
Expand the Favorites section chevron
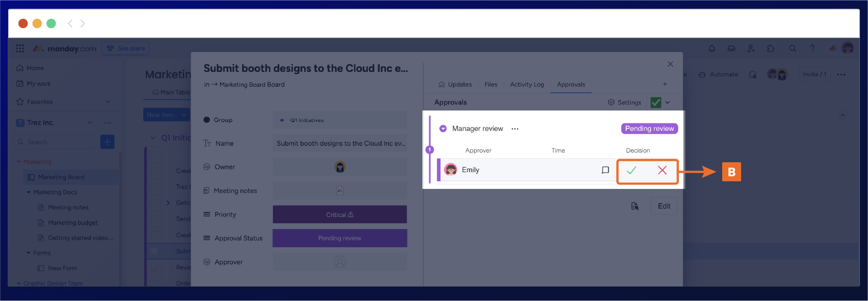coord(108,102)
